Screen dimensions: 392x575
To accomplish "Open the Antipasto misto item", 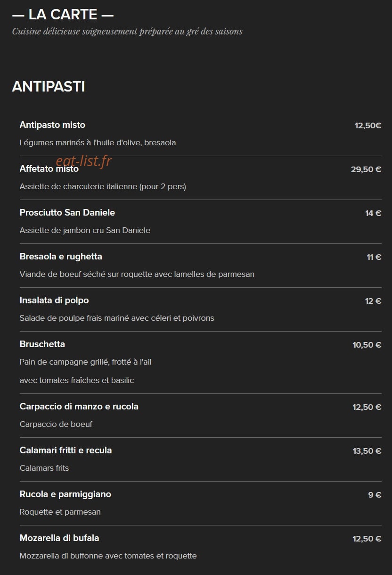I will click(52, 125).
